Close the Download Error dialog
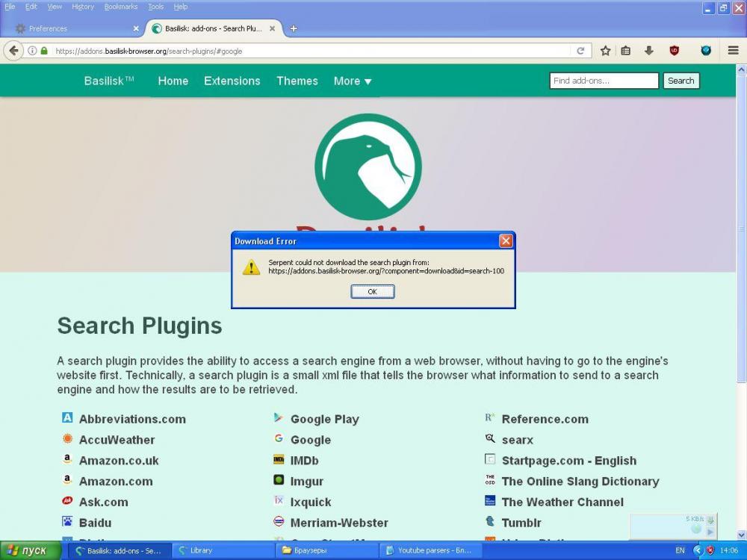 [506, 241]
